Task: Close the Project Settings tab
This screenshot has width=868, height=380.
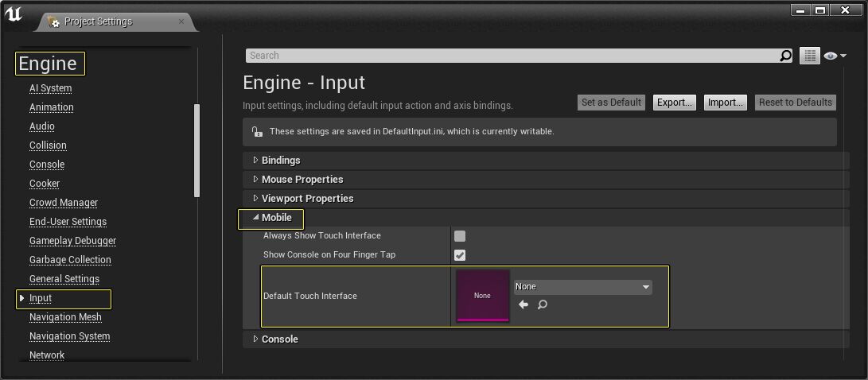Action: tap(181, 21)
